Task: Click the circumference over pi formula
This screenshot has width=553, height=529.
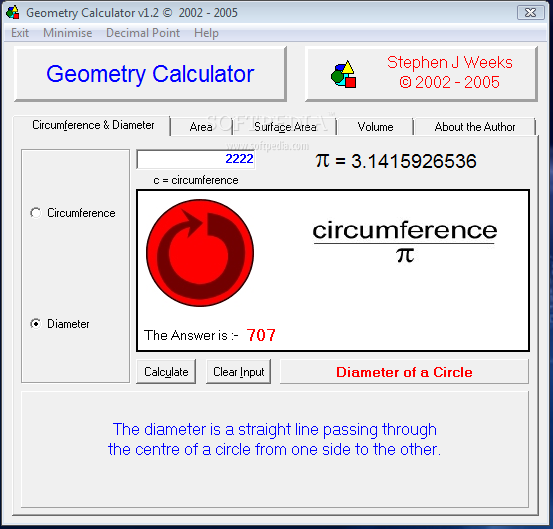Action: click(x=405, y=241)
